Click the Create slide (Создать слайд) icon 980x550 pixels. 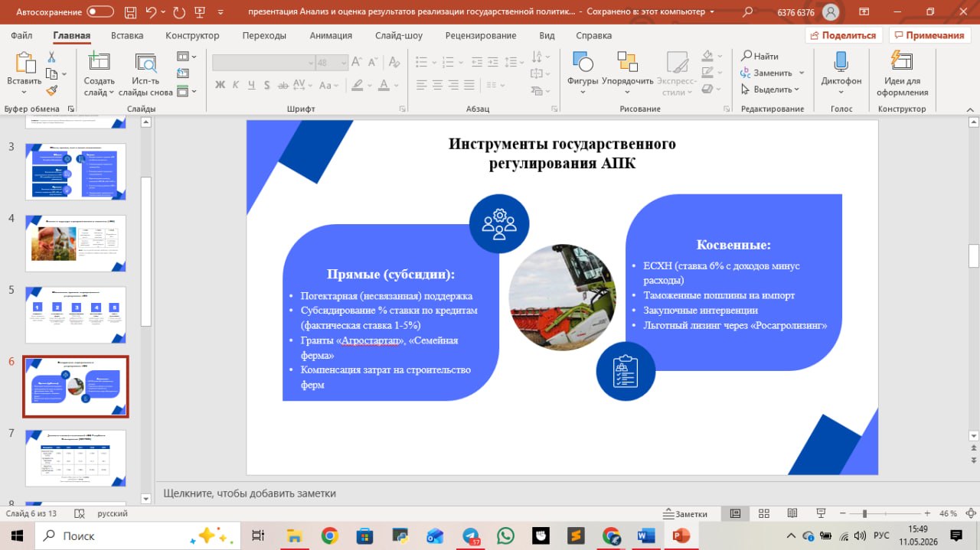[99, 63]
